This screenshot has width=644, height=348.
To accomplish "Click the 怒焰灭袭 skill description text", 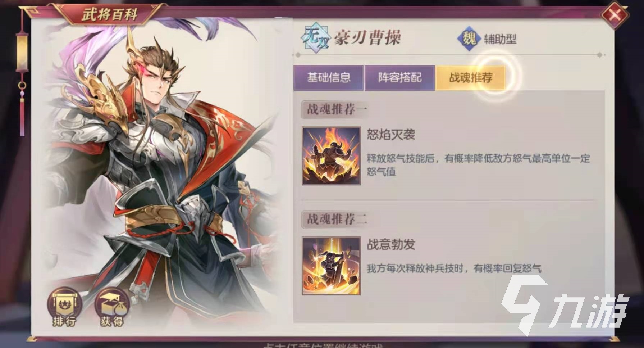I will [x=478, y=165].
